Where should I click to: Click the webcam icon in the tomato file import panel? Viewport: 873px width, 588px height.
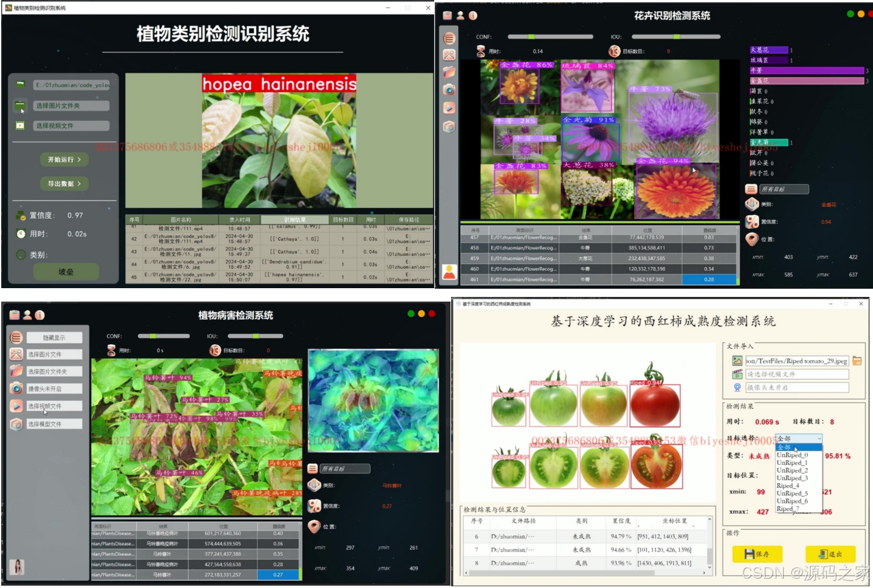click(x=737, y=388)
